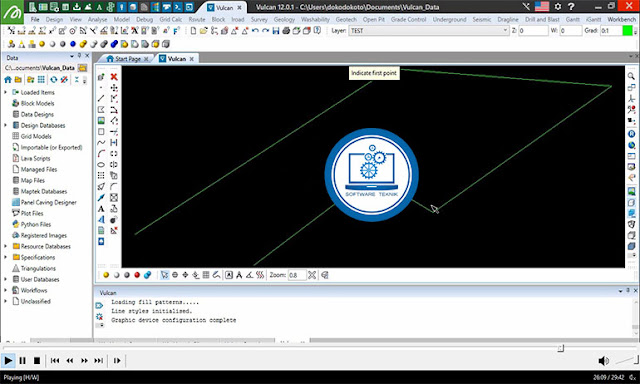Toggle the diamond snap-to-point mode
Screen dimensions: 640x384
(x=185, y=275)
